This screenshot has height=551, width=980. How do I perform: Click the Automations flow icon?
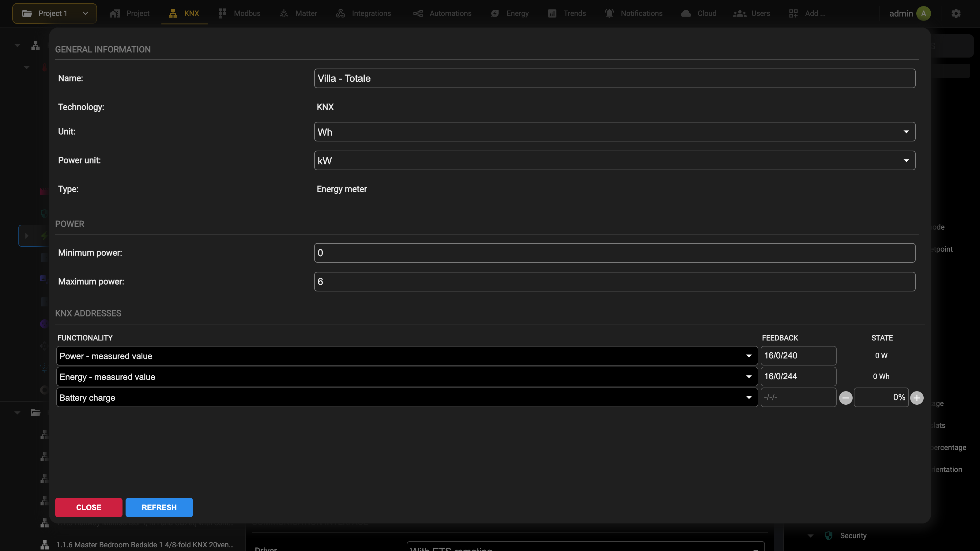click(x=418, y=13)
